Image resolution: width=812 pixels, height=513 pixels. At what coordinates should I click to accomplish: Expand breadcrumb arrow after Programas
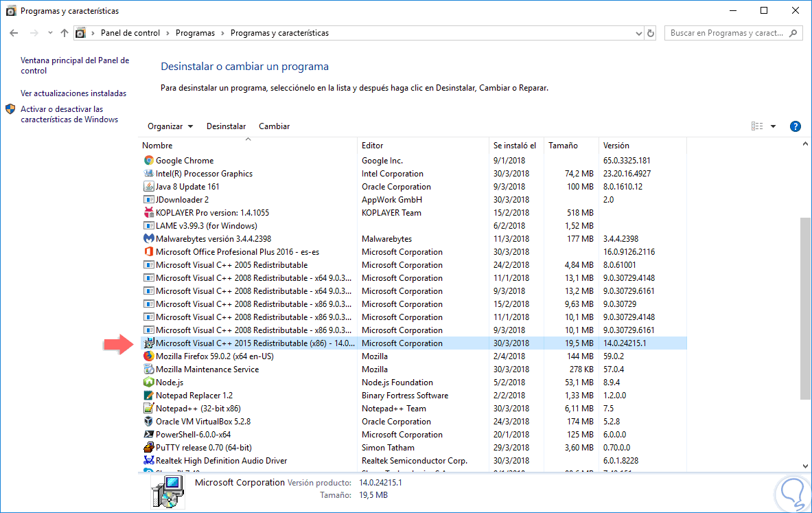click(222, 33)
